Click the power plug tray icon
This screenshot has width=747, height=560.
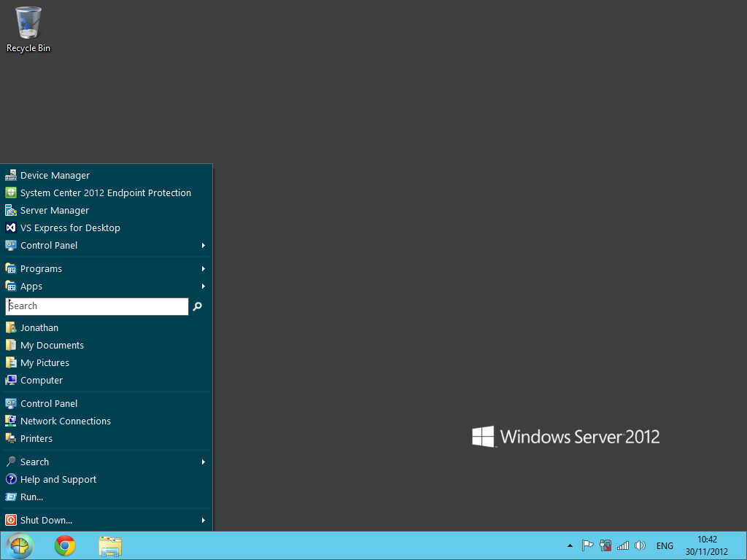605,545
